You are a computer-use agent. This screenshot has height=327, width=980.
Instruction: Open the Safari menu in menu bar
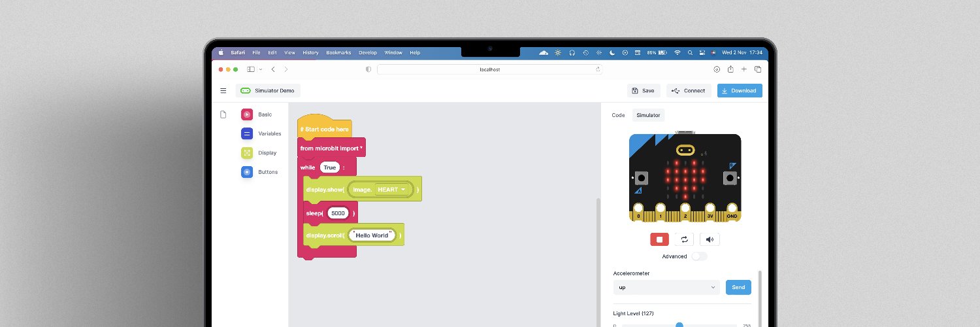tap(237, 52)
